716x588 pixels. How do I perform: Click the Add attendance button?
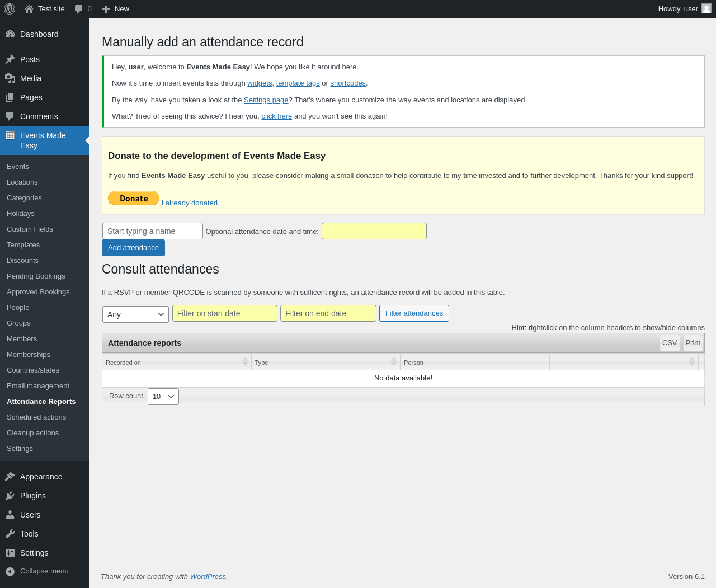[x=133, y=248]
